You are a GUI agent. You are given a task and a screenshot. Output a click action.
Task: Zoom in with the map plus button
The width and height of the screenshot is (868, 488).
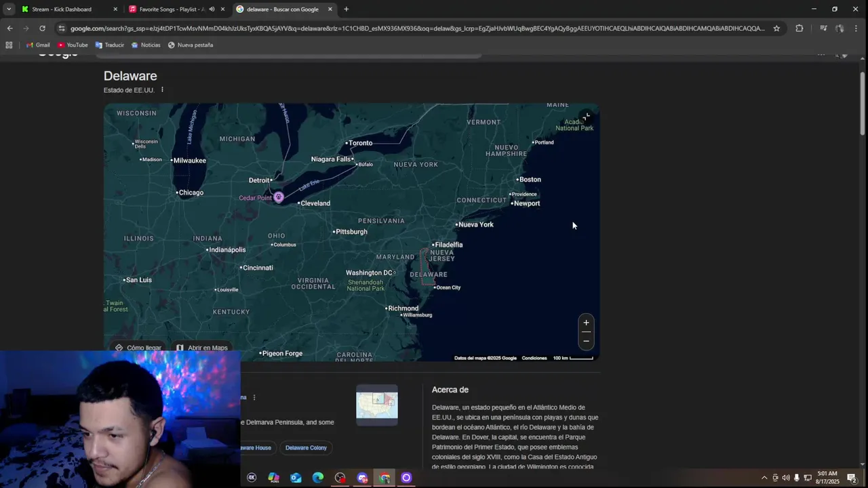tap(586, 323)
